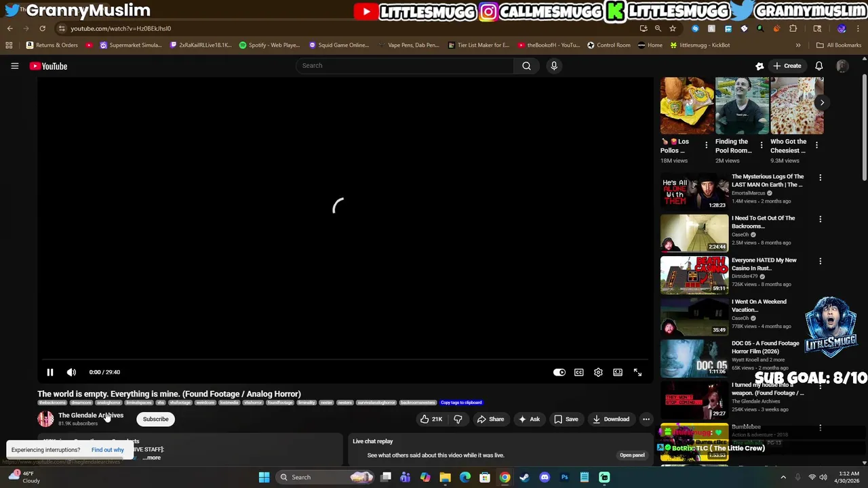The height and width of the screenshot is (488, 868).
Task: Open littlesmugg - KickBot bookmark
Action: tap(700, 45)
